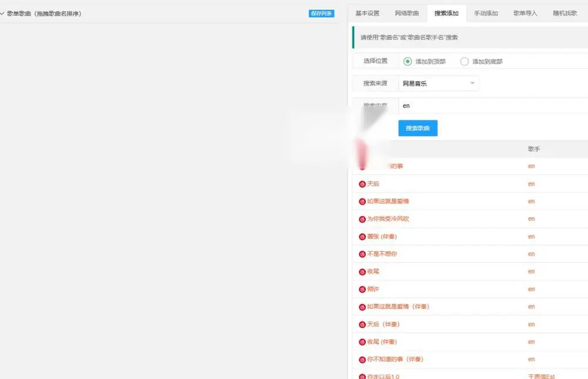Viewport: 588px width, 379px height.
Task: Open 搜索来源 dropdown showing 网易音乐
Action: point(439,83)
